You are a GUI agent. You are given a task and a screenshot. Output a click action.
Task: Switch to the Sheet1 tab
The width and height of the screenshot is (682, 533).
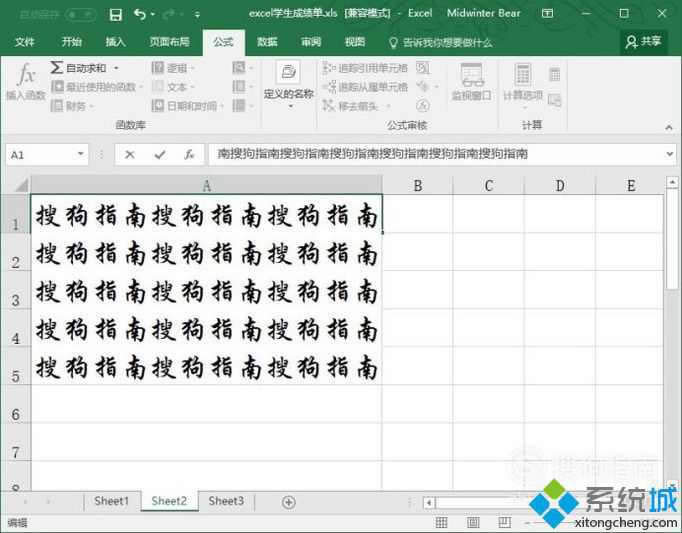[x=111, y=501]
